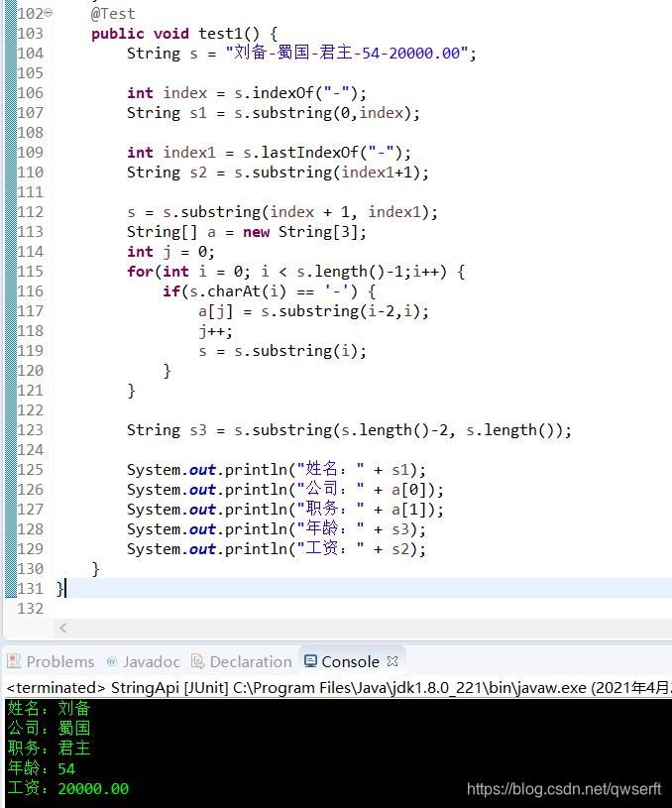Click console output '职务: 君主'
The width and height of the screenshot is (672, 808).
[x=49, y=749]
